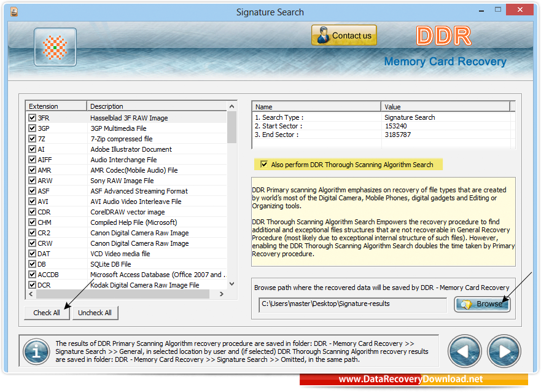541x392 pixels.
Task: Click the Value column header
Action: click(x=445, y=107)
